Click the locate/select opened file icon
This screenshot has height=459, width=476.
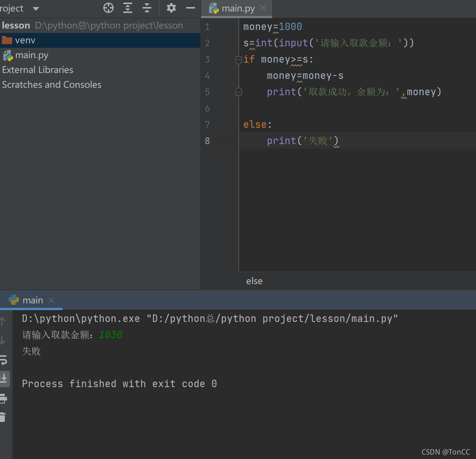[108, 8]
